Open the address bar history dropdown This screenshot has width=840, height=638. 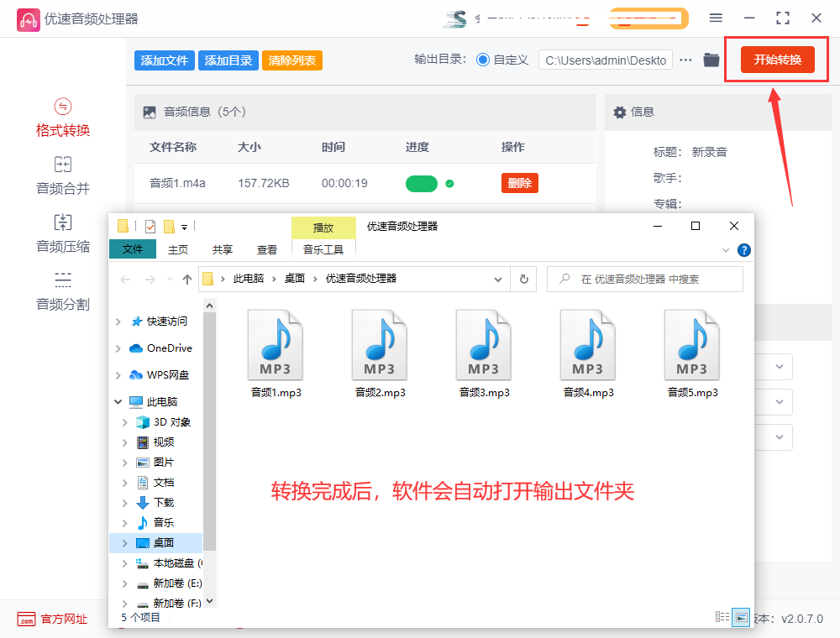497,280
